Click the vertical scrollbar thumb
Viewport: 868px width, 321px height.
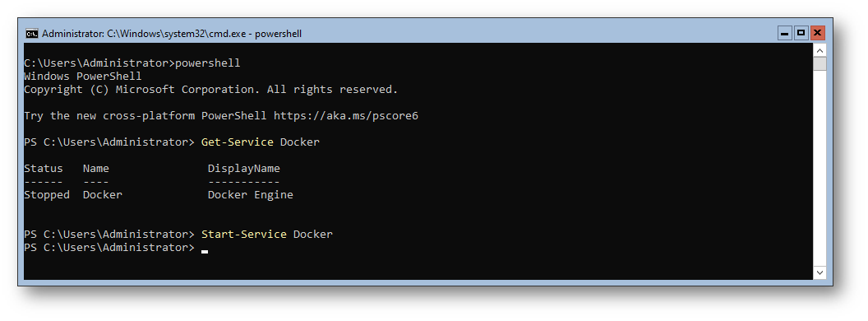coord(820,63)
